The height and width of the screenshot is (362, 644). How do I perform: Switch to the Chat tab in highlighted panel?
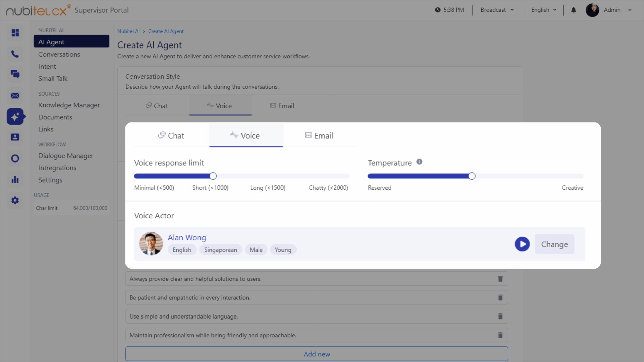tap(171, 135)
